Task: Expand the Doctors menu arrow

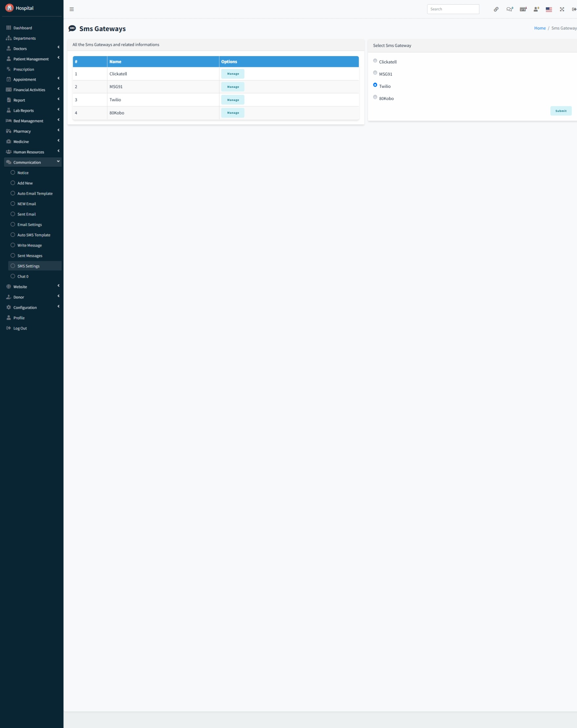Action: pyautogui.click(x=58, y=47)
